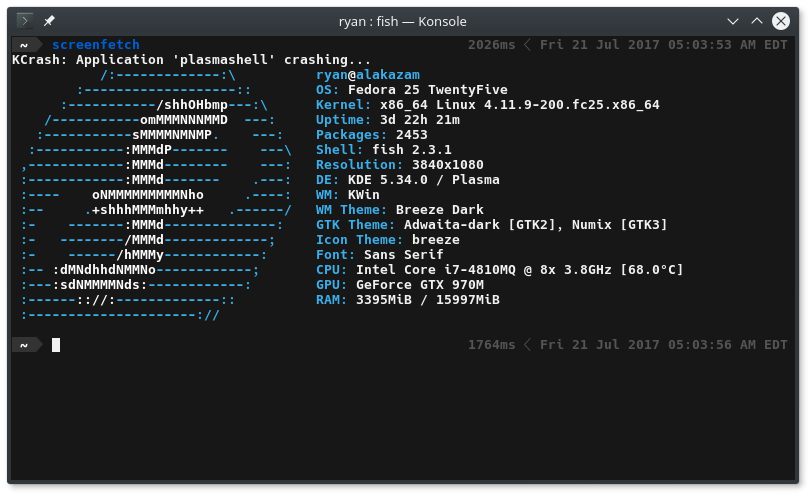812x497 pixels.
Task: Minimize the Konsole window
Action: click(x=733, y=20)
